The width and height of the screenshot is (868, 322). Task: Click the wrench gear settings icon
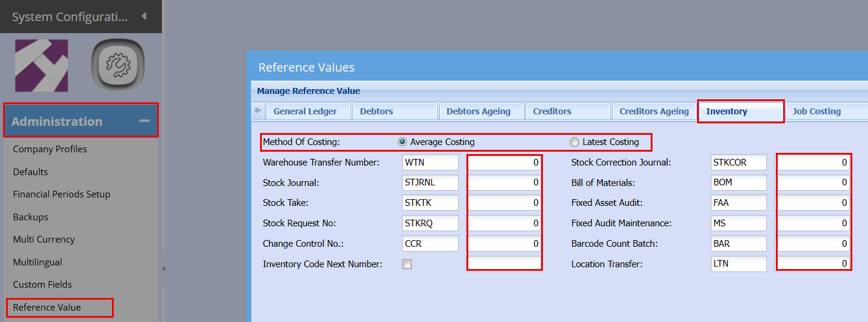pos(119,66)
